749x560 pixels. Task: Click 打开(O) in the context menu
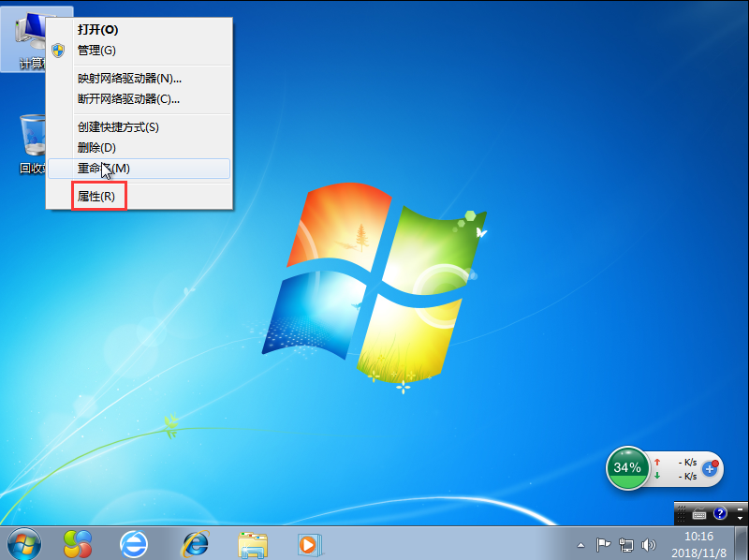[97, 29]
